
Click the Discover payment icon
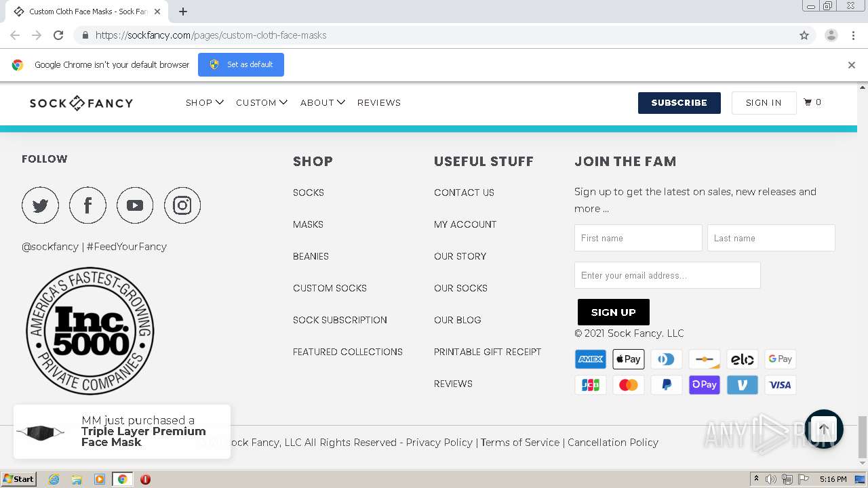(705, 359)
